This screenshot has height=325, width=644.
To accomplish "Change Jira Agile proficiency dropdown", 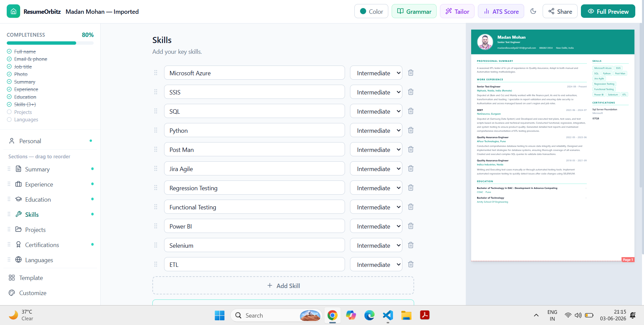I will tap(376, 168).
